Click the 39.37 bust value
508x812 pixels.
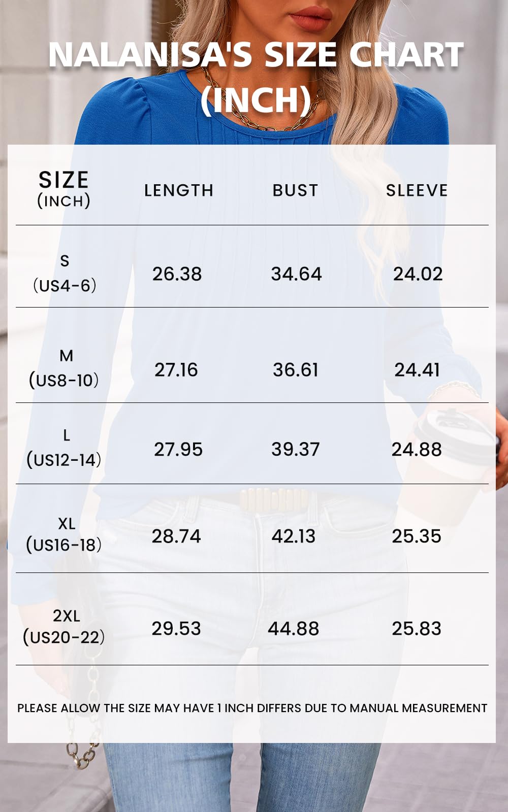click(295, 449)
